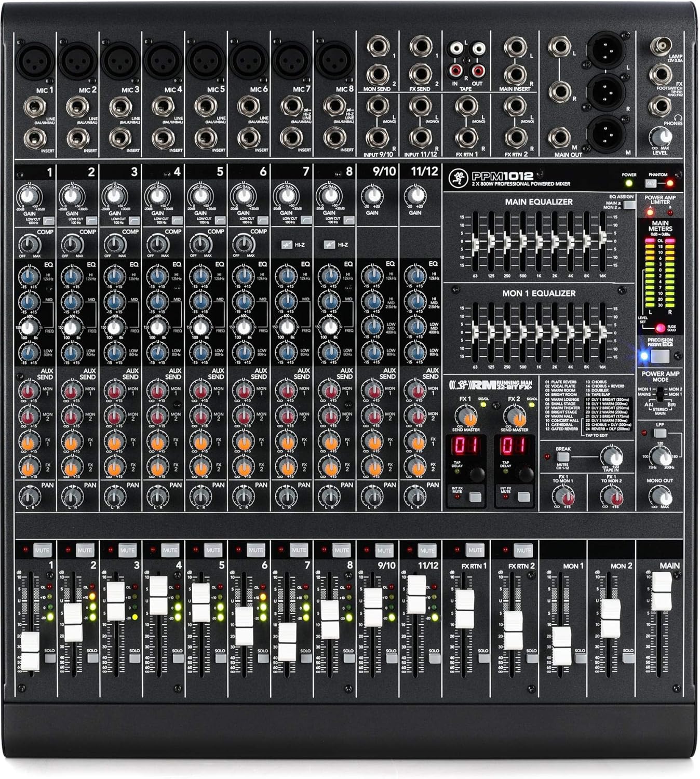Enable 48V Phantom power

(x=650, y=182)
